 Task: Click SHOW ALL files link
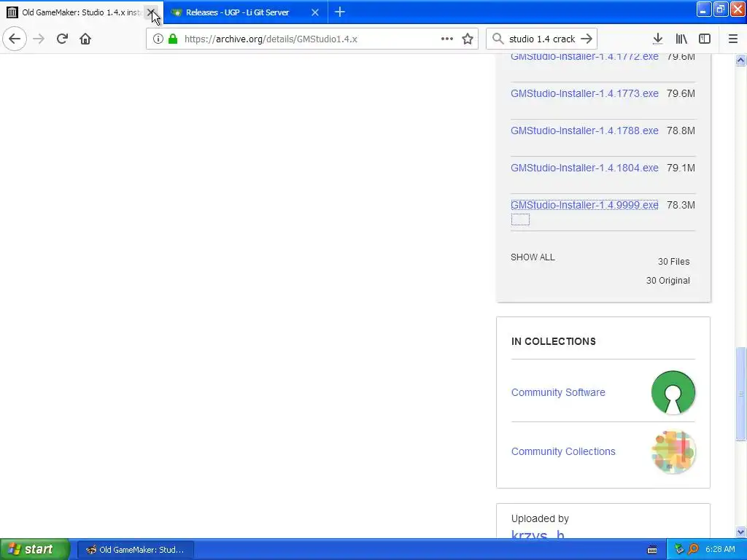coord(533,257)
